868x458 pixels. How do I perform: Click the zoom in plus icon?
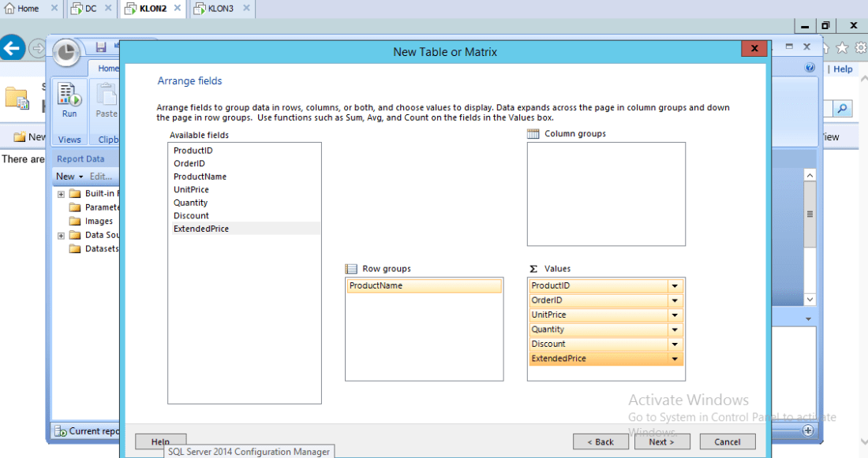pos(808,430)
